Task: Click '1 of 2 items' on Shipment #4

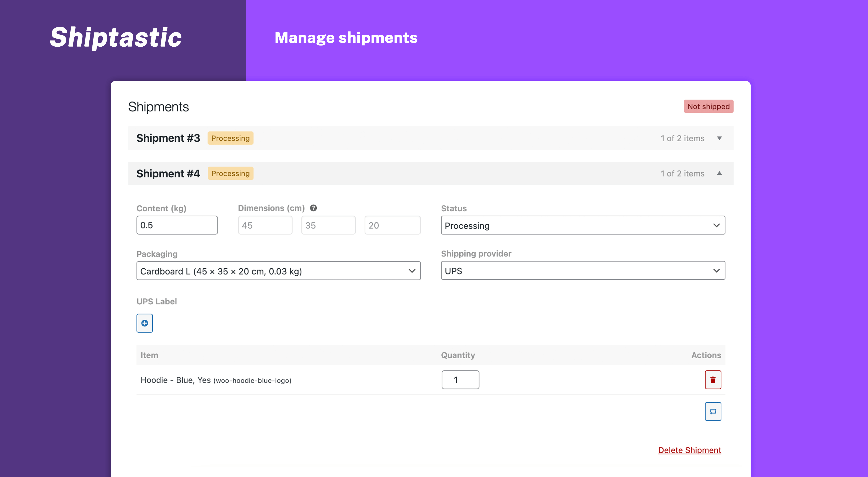Action: coord(682,173)
